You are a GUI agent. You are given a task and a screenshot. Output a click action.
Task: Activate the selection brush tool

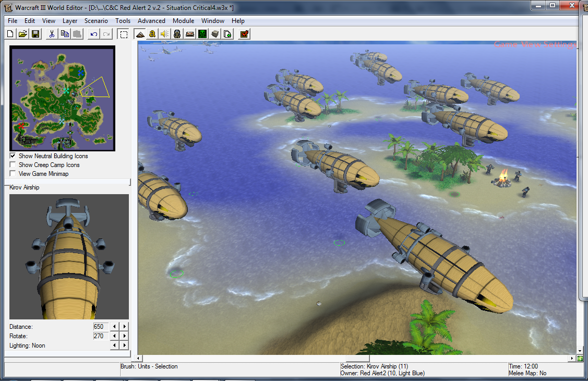(123, 34)
